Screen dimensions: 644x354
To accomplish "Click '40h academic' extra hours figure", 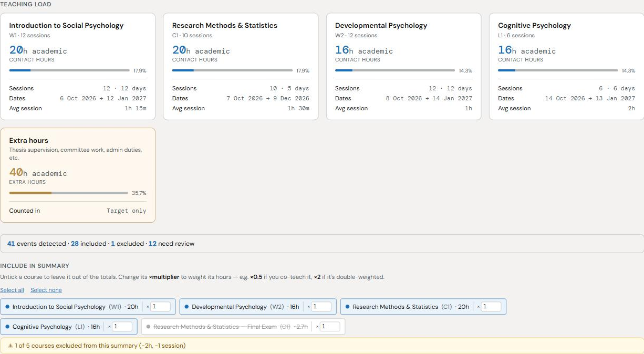I will coord(38,172).
